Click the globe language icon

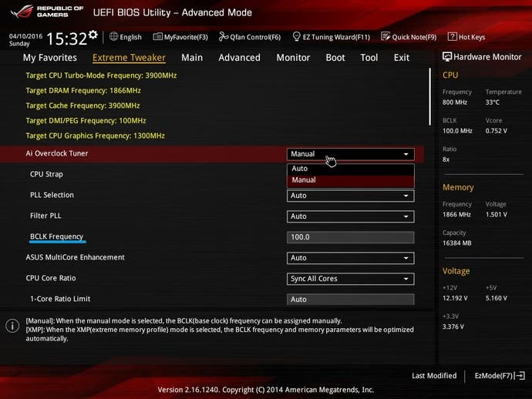tap(113, 37)
